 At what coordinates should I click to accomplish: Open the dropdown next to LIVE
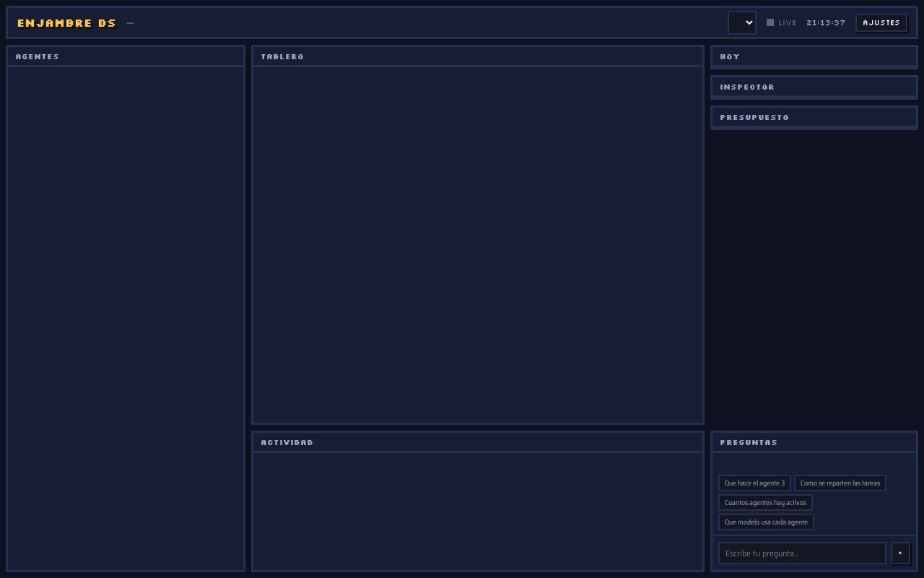(x=742, y=22)
